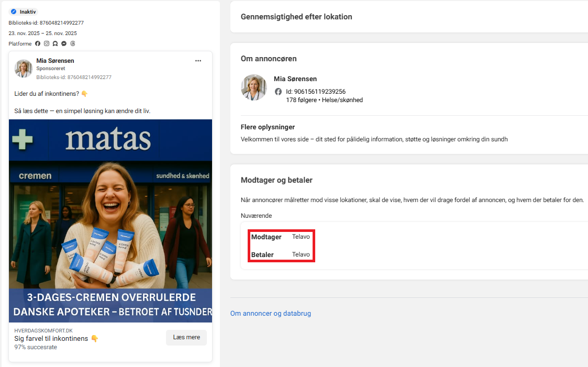This screenshot has width=588, height=367.
Task: Select the Modtager Telavo row
Action: coord(281,237)
